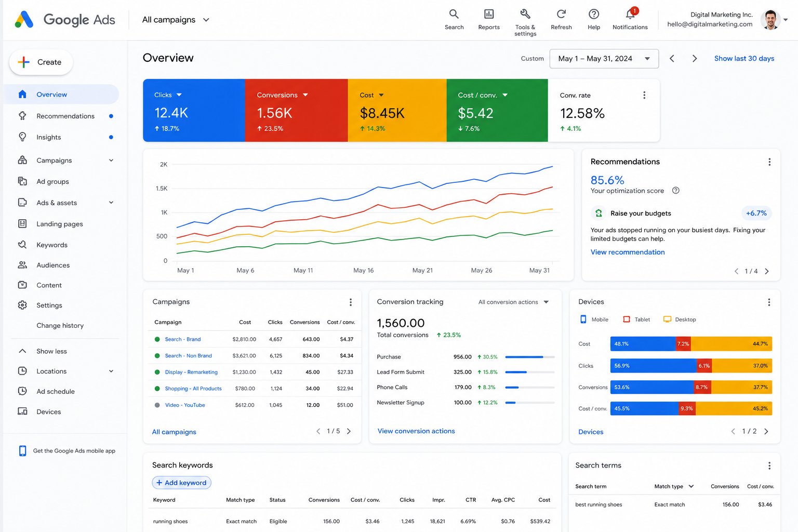Screen dimensions: 798x532
Task: Click Mobile segment of Cost device bar
Action: (x=643, y=344)
